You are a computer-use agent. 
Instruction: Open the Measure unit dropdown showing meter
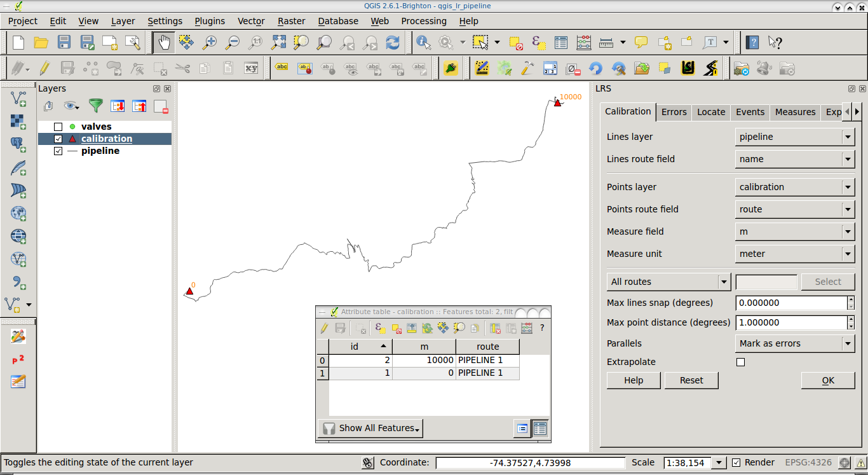point(794,254)
